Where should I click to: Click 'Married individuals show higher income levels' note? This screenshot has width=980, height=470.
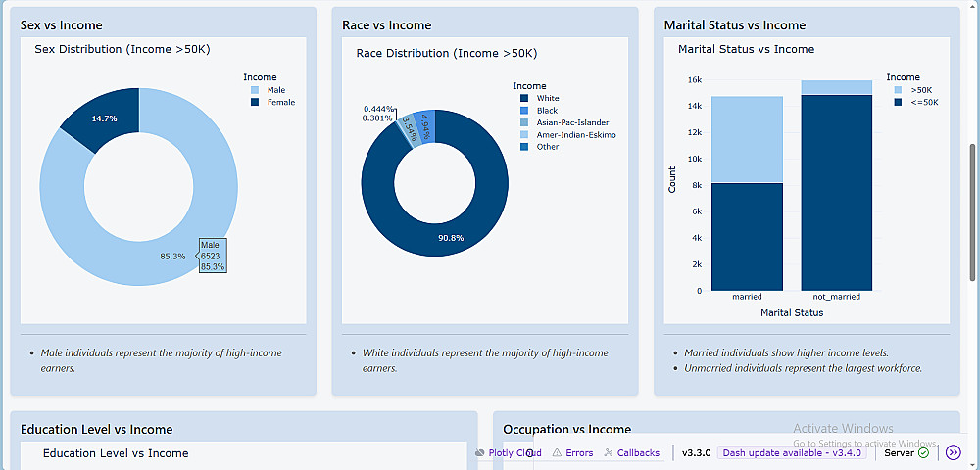pos(786,352)
